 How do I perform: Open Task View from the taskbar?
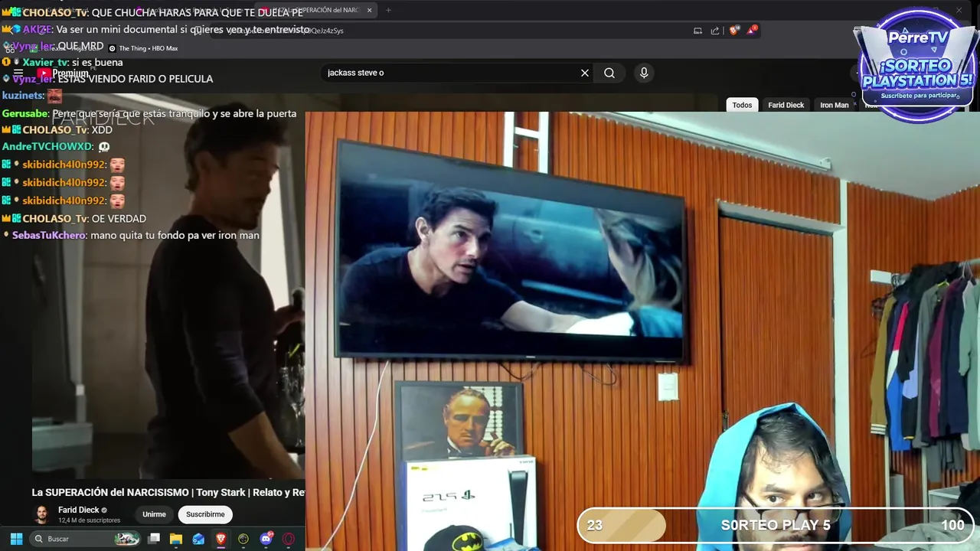154,539
